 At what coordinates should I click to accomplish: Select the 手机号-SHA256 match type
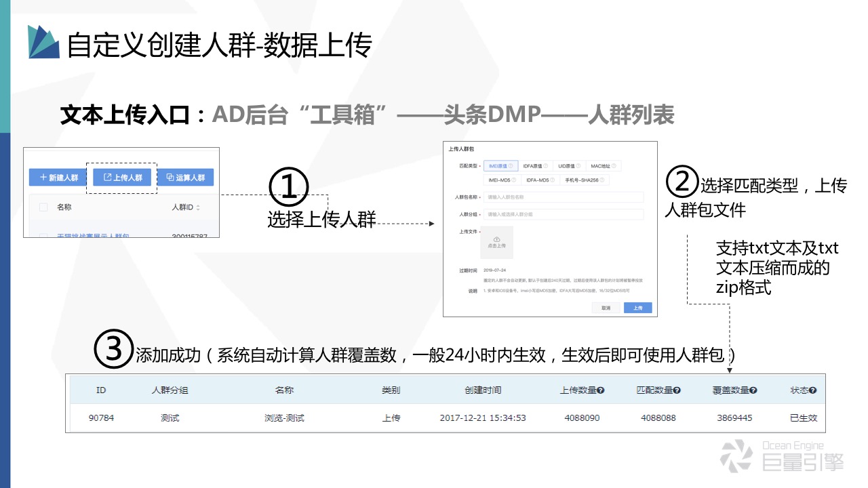click(x=581, y=180)
